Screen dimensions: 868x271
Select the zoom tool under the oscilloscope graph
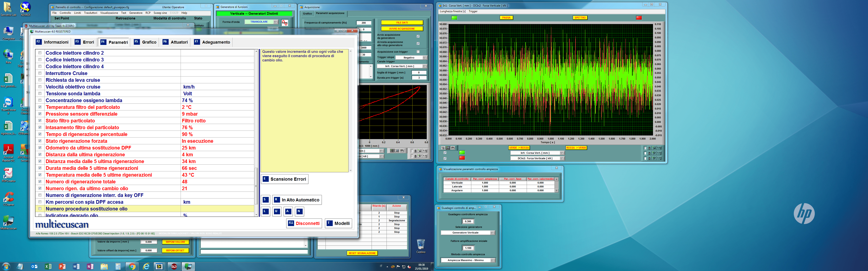(x=448, y=148)
